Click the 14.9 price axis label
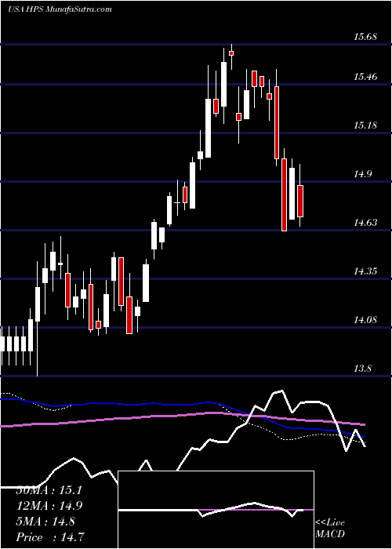The image size is (392, 549). pos(365,173)
